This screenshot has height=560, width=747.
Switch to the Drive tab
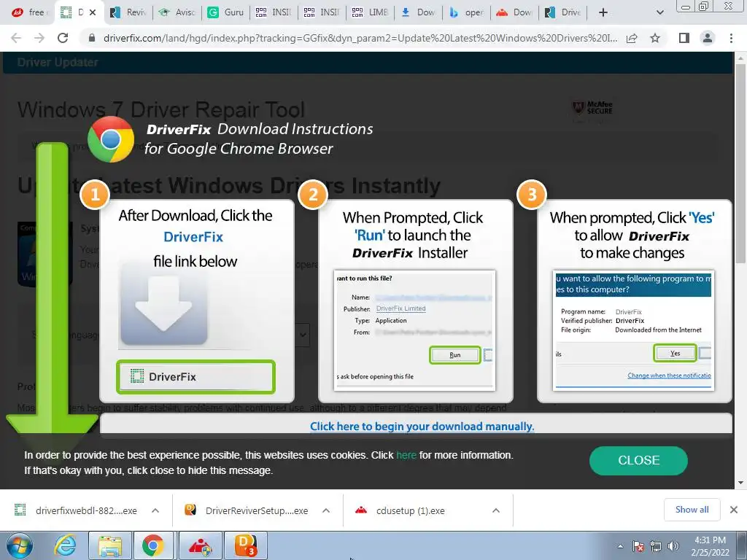[564, 12]
